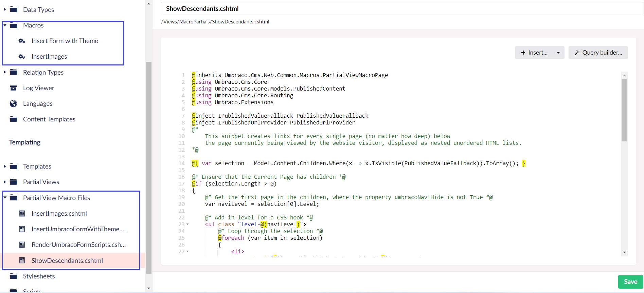Click the file icon beside ShowDescendants.cshtml
This screenshot has width=644, height=293.
click(x=22, y=260)
